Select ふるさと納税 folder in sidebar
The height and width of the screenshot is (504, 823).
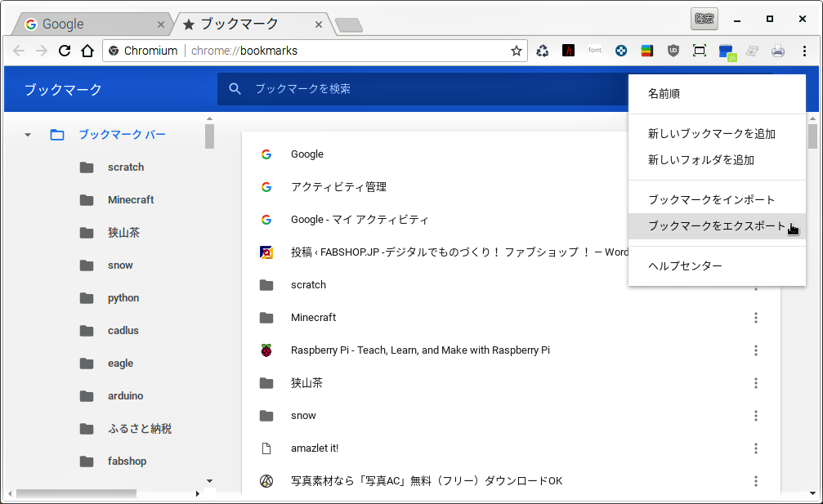(x=140, y=429)
